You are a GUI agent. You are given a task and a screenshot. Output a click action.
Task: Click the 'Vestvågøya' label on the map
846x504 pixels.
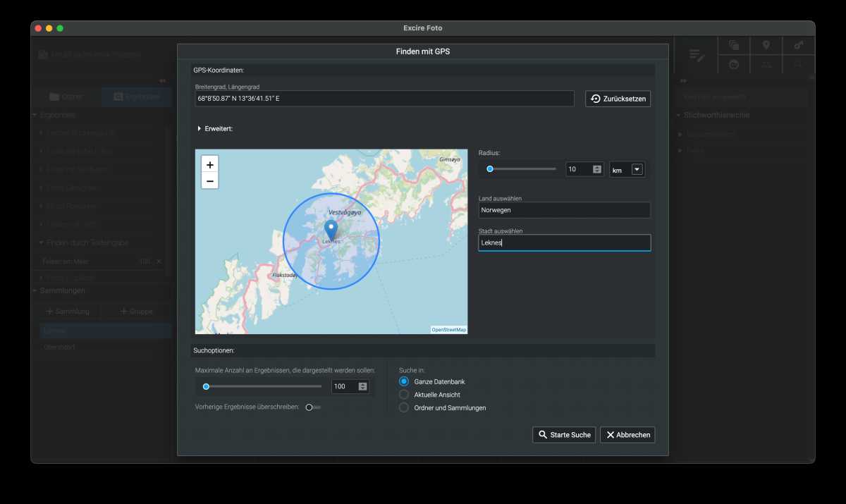(x=345, y=212)
